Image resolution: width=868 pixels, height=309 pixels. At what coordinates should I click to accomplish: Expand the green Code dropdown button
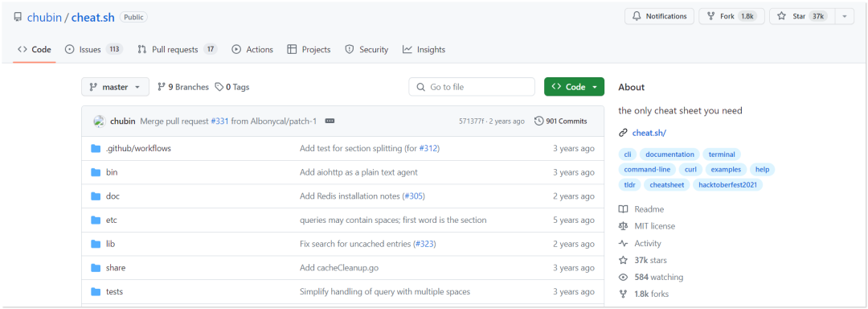click(x=574, y=87)
